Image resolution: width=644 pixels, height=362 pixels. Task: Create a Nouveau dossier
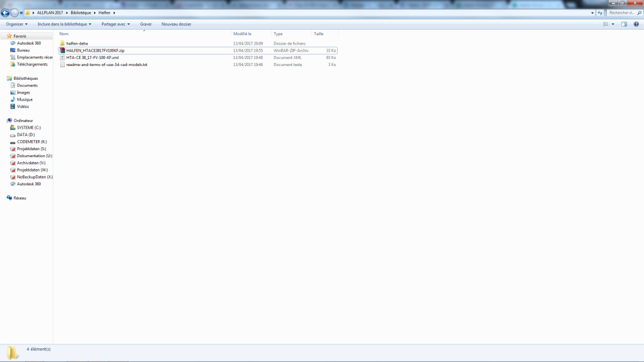(176, 25)
